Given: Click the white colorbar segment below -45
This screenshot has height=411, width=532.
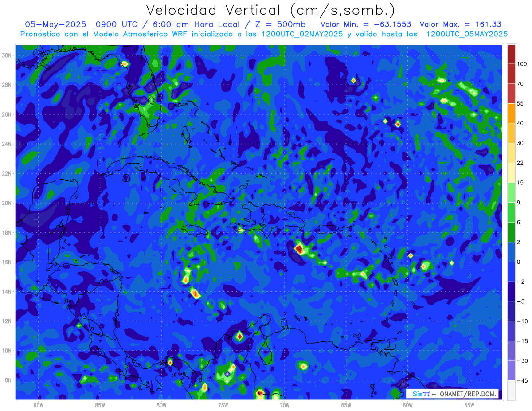Looking at the screenshot, I should (511, 390).
